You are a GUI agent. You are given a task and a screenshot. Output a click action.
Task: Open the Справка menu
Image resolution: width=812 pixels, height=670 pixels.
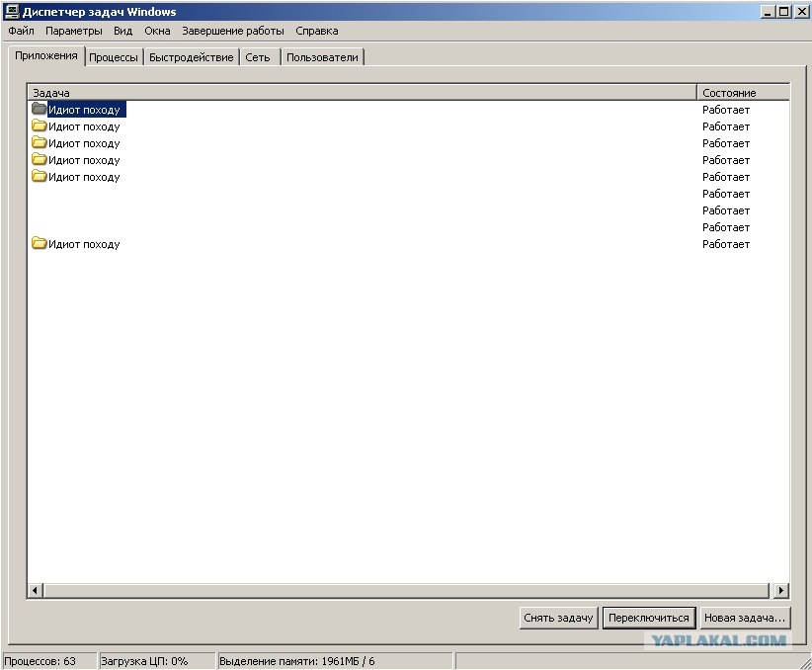[316, 31]
